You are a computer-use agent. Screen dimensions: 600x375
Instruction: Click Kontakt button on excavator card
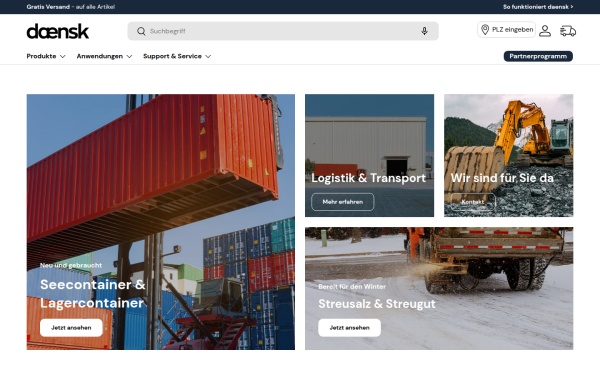(x=473, y=202)
